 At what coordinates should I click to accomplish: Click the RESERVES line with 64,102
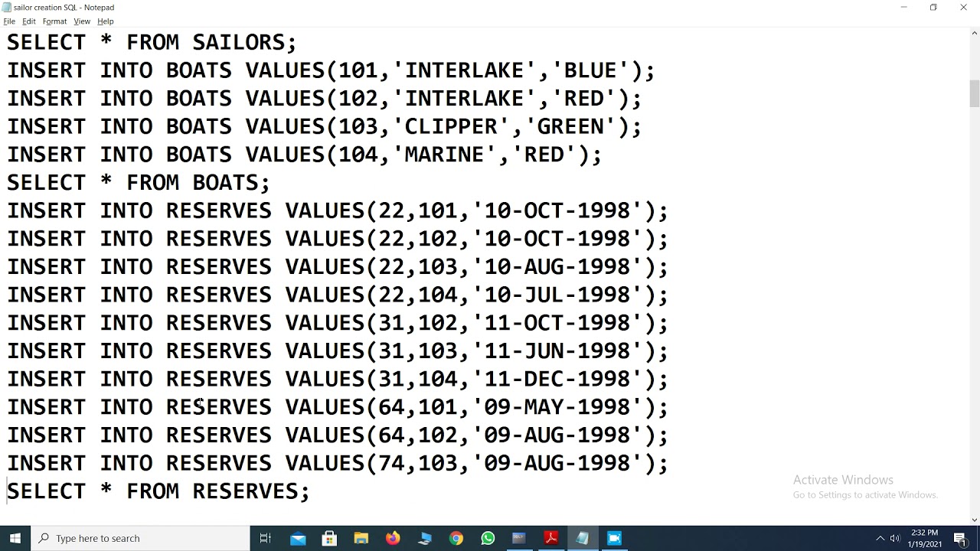point(338,435)
